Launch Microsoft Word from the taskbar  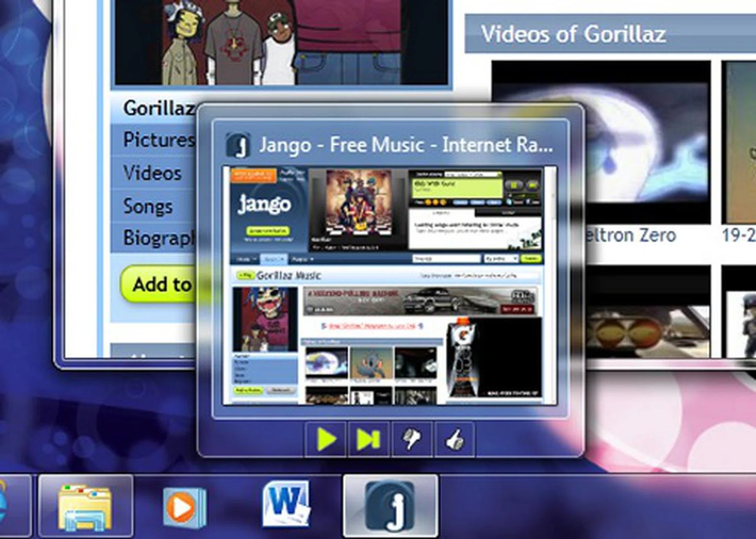286,505
